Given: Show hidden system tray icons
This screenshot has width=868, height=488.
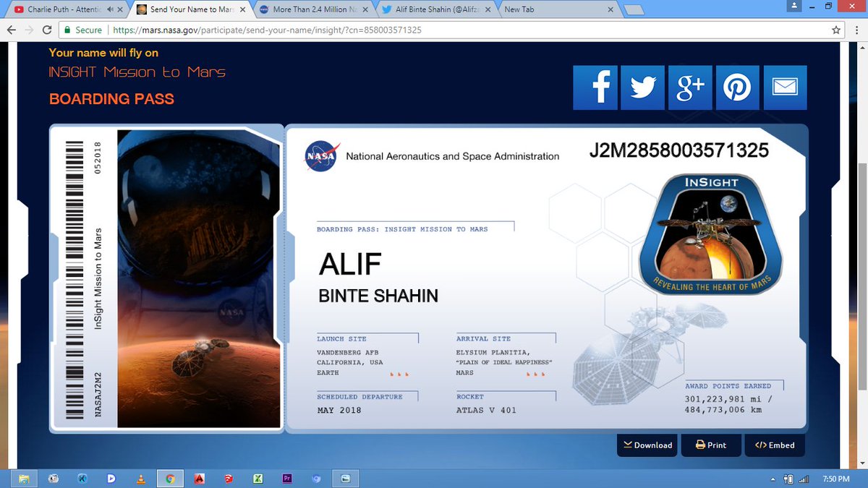Looking at the screenshot, I should [x=775, y=479].
